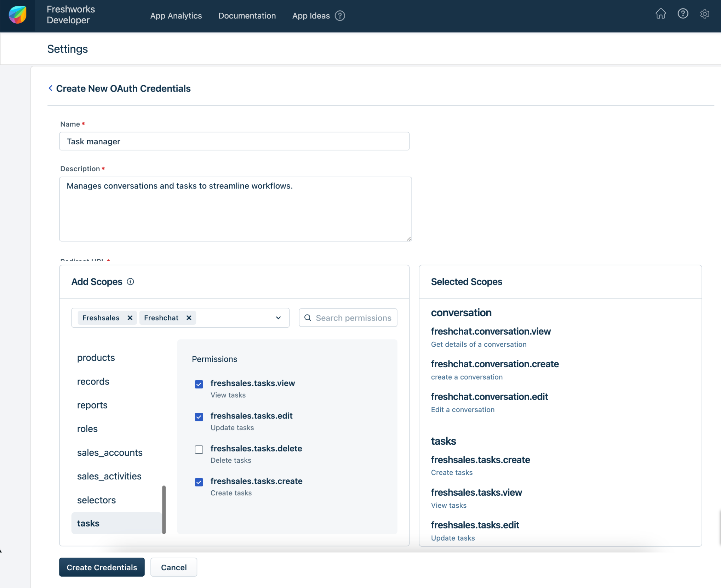Click freshchat.conversation.edit in Selected Scopes
721x588 pixels.
pos(489,397)
